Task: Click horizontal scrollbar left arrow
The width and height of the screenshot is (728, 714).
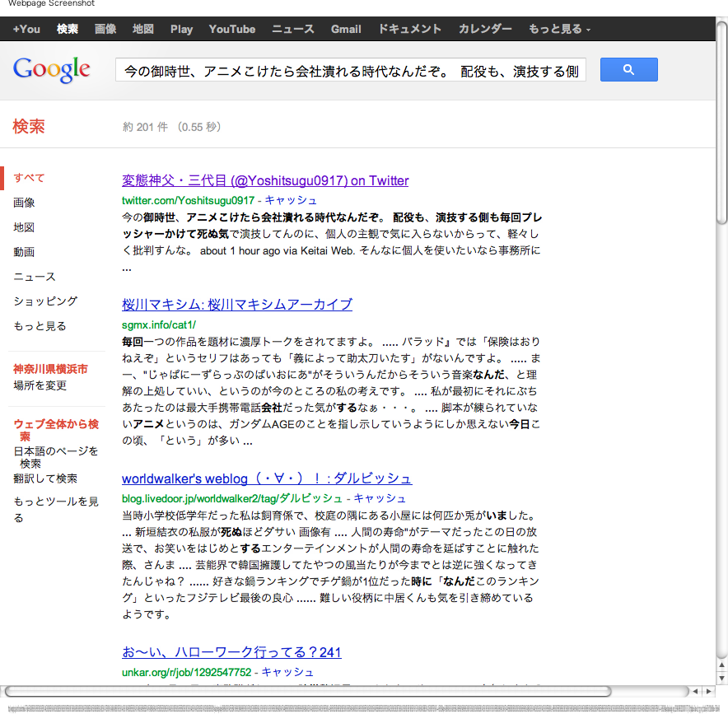Action: [x=695, y=691]
